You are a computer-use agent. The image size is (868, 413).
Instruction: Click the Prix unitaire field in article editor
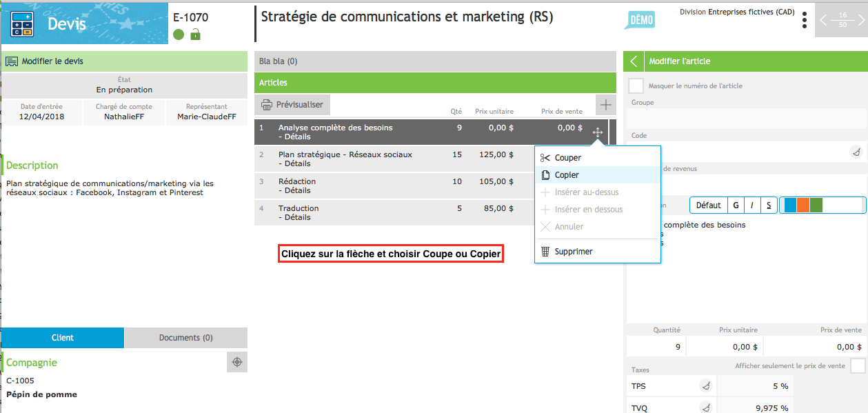tap(724, 347)
